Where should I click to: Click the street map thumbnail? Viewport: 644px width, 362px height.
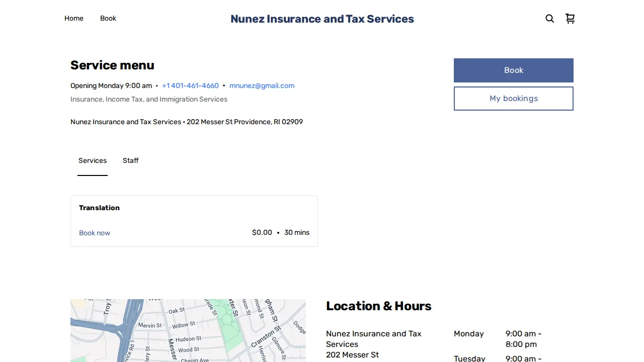188,330
